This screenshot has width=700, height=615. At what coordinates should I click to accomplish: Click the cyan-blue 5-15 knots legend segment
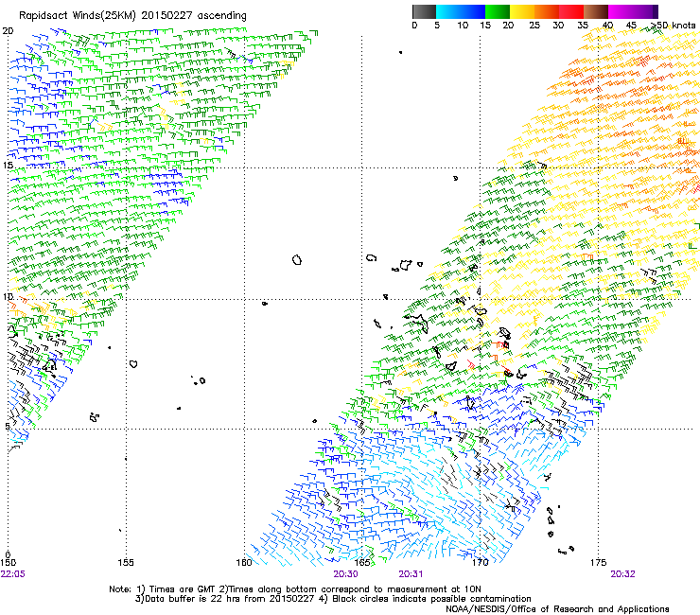[461, 11]
